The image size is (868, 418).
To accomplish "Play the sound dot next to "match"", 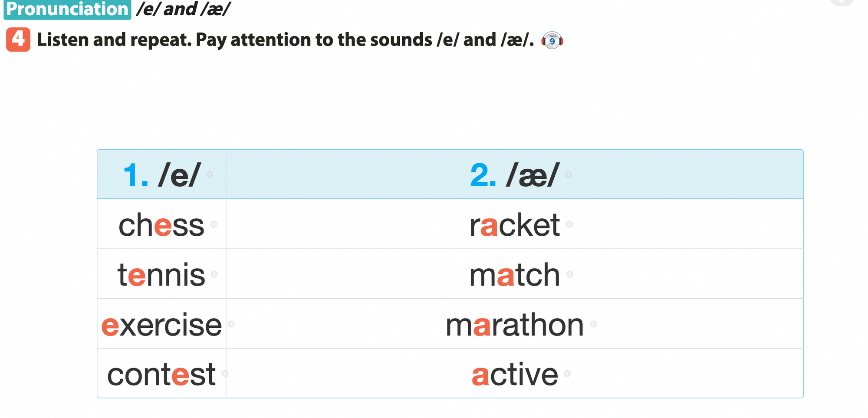I will pyautogui.click(x=570, y=274).
